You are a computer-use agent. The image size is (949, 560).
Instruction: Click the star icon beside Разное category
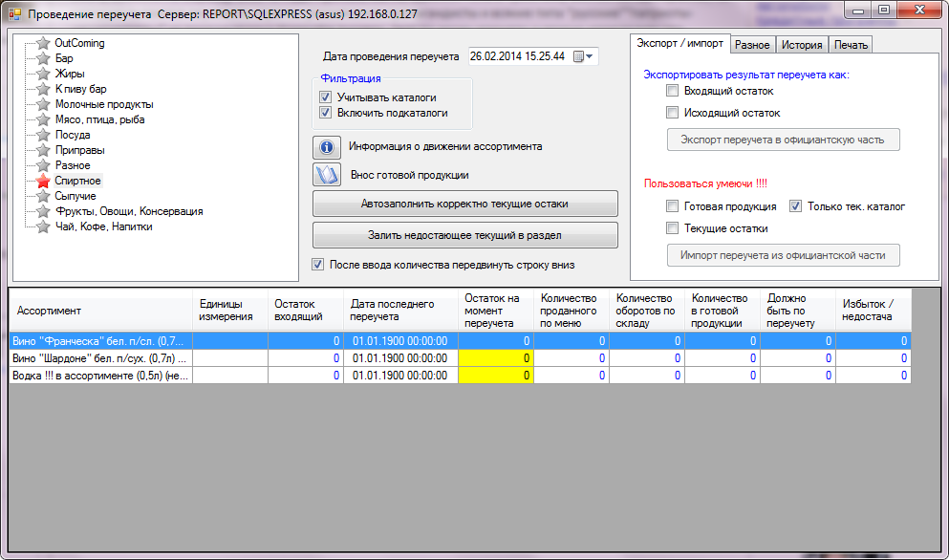(43, 165)
